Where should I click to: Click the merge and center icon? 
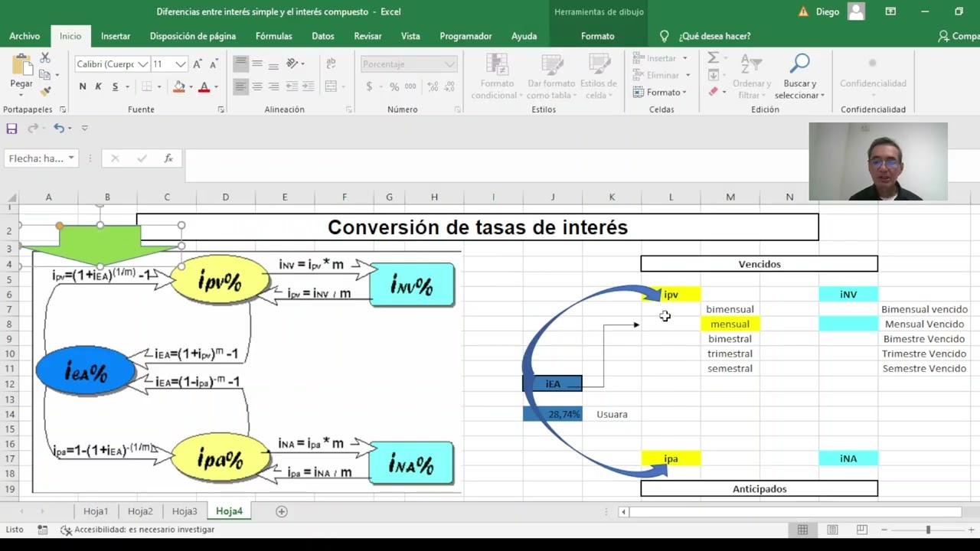pos(332,86)
